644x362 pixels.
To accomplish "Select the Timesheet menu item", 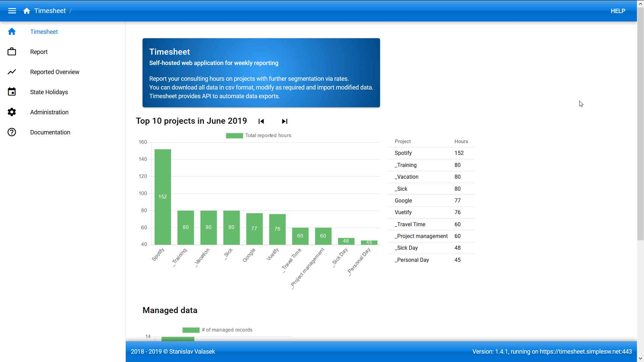I will (x=44, y=32).
